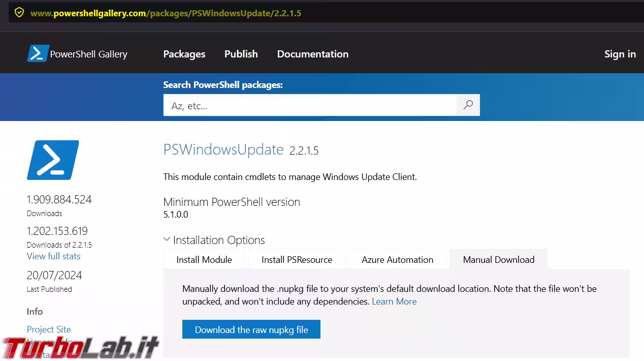The height and width of the screenshot is (361, 644).
Task: Click the Sign in link
Action: [620, 54]
